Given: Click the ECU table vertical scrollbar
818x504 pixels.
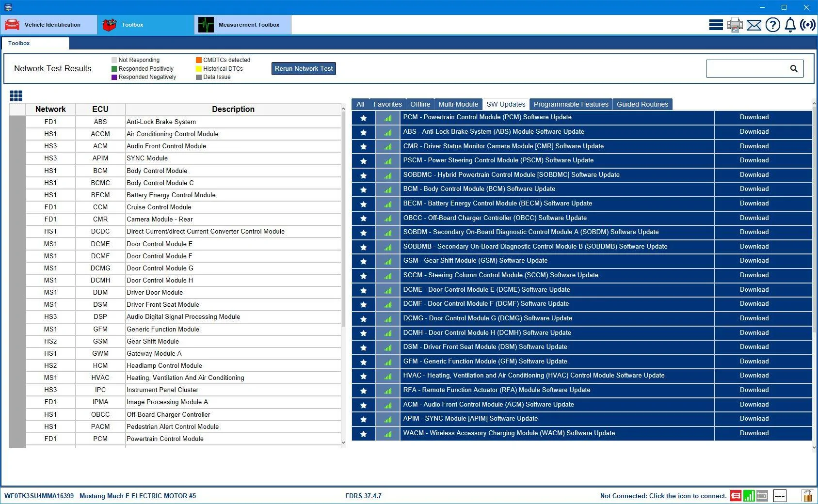Looking at the screenshot, I should click(343, 219).
